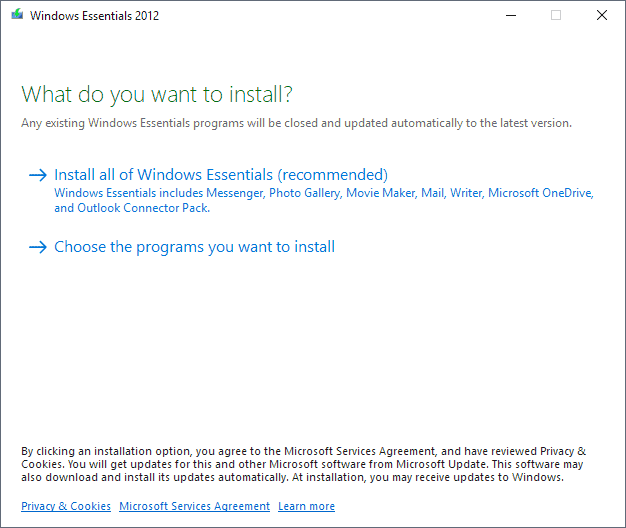626x528 pixels.
Task: Click the 'Any existing Windows Essentials programs' subtitle
Action: coord(296,123)
